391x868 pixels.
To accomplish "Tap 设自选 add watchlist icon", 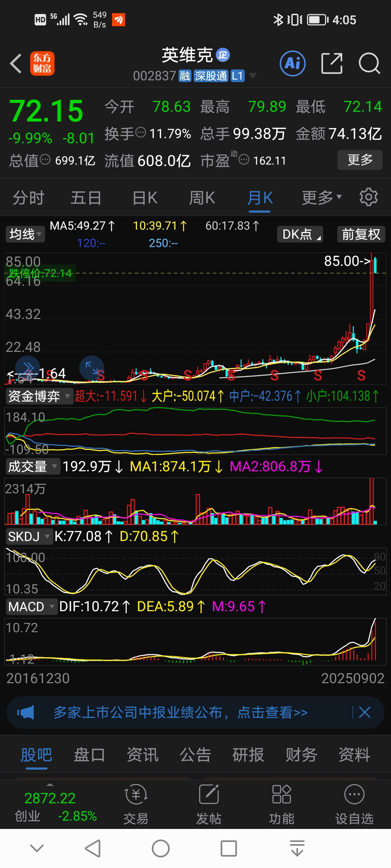I will pos(354,804).
